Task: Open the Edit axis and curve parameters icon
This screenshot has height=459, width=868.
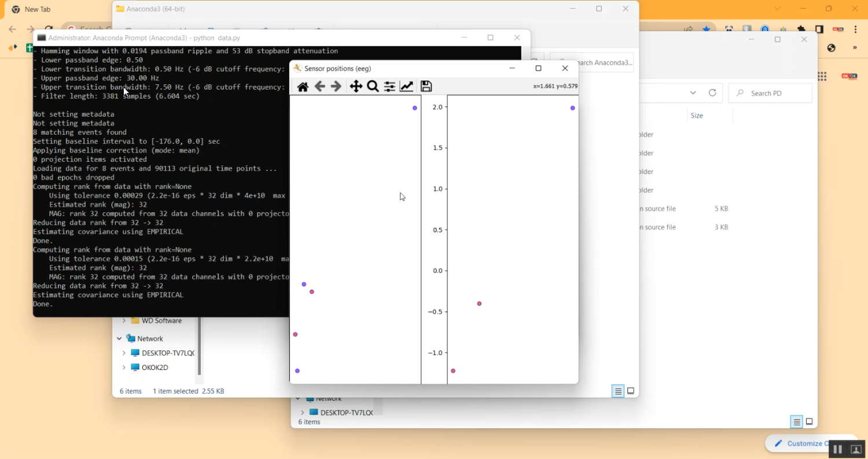Action: click(x=407, y=87)
